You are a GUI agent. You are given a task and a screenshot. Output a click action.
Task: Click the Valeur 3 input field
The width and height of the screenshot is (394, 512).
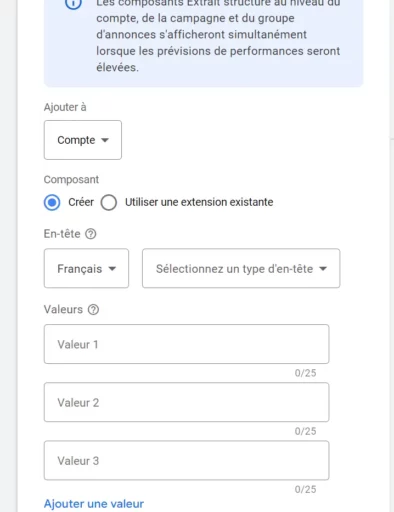pyautogui.click(x=187, y=461)
